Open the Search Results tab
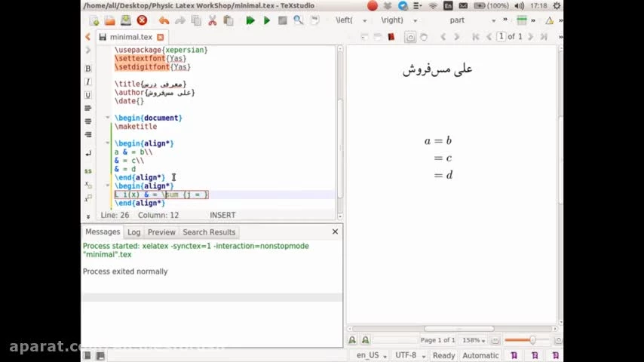The image size is (644, 362). coord(209,232)
